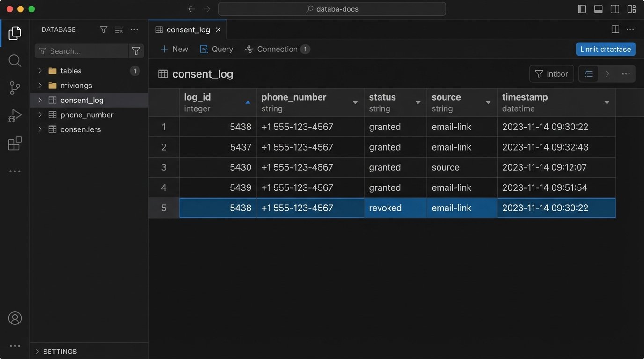This screenshot has width=644, height=359.
Task: Open the Run and Debug view
Action: click(x=15, y=115)
